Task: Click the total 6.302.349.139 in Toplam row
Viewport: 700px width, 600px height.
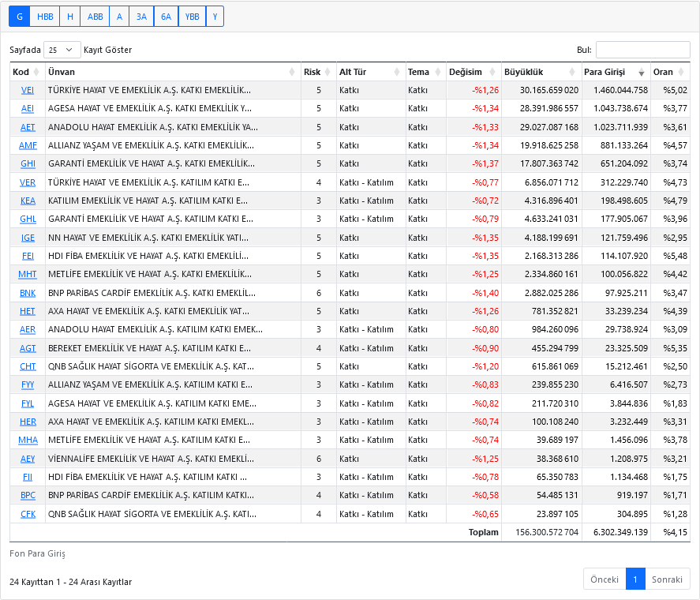Action: coord(620,533)
